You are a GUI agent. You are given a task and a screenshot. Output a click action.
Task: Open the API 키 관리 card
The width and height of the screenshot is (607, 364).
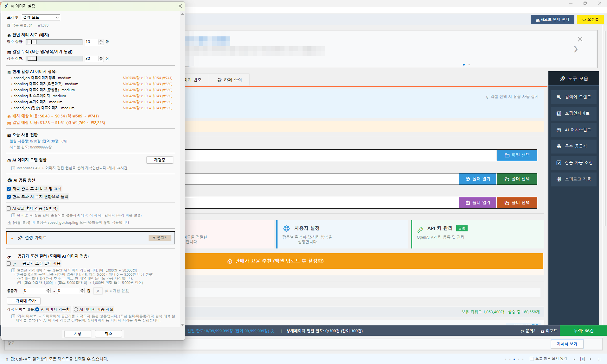click(x=478, y=235)
